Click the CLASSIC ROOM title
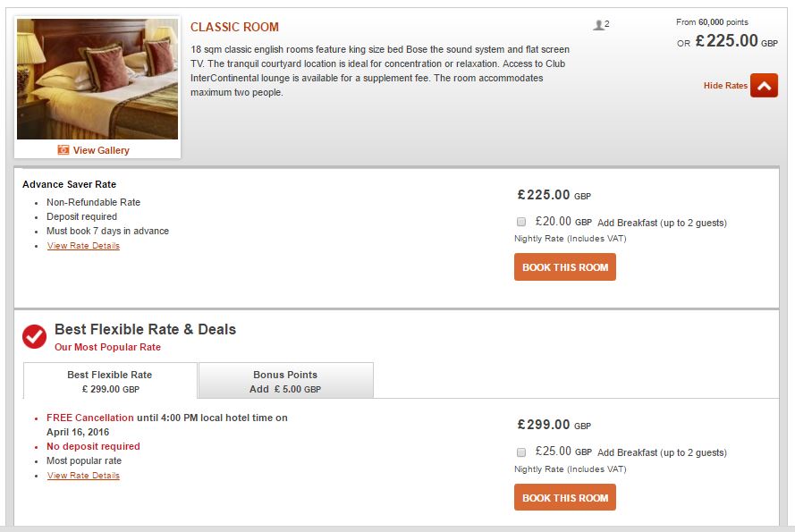Image resolution: width=795 pixels, height=532 pixels. pyautogui.click(x=234, y=28)
